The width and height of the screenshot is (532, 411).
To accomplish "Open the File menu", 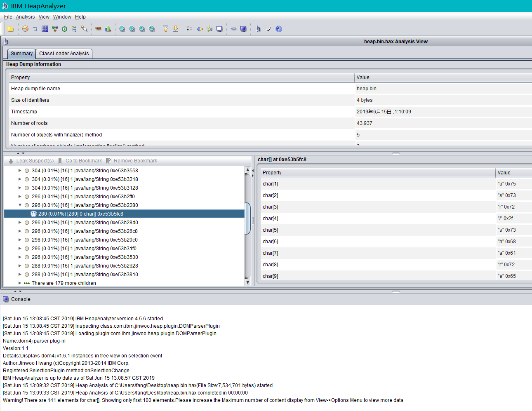I will (x=8, y=17).
